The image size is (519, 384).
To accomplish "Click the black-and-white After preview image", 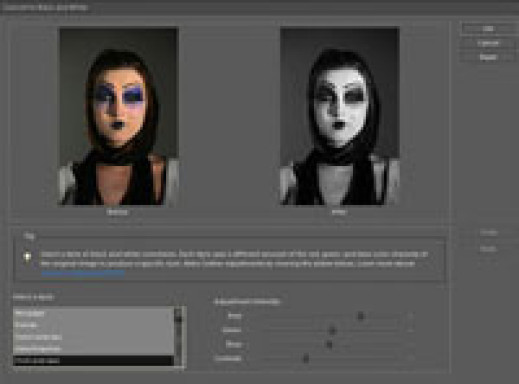I will (340, 116).
